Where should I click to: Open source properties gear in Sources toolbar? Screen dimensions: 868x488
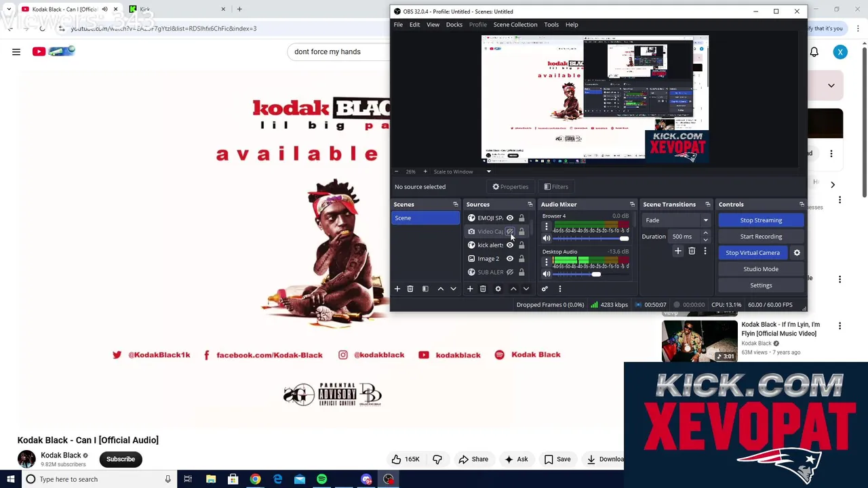[498, 289]
